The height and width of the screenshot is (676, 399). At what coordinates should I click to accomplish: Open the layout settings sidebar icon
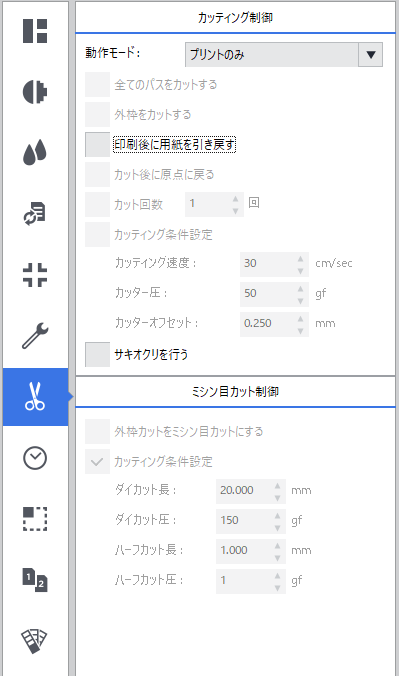(35, 31)
